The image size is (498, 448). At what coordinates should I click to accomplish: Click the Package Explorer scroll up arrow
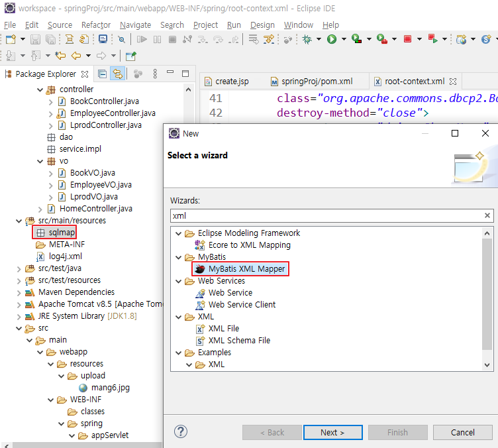[188, 89]
